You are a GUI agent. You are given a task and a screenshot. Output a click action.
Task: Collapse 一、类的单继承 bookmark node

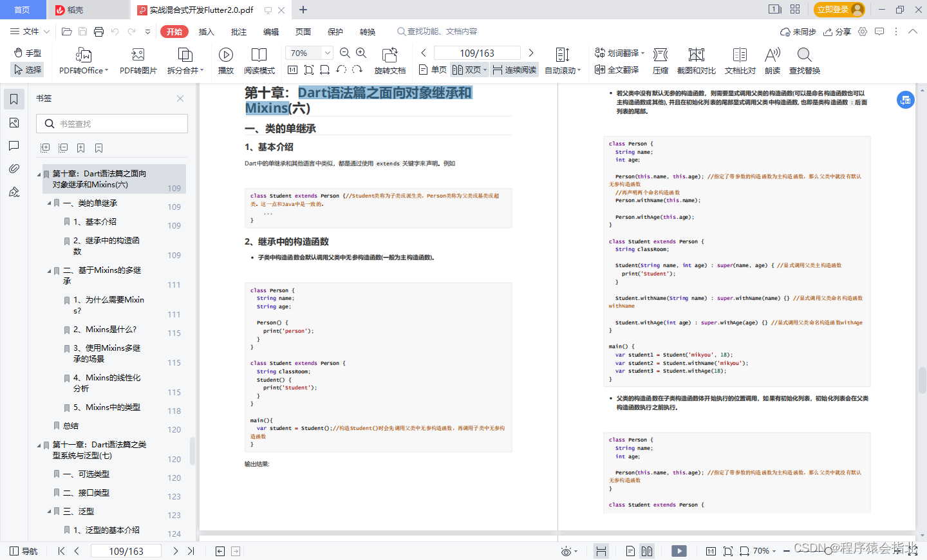click(x=49, y=203)
